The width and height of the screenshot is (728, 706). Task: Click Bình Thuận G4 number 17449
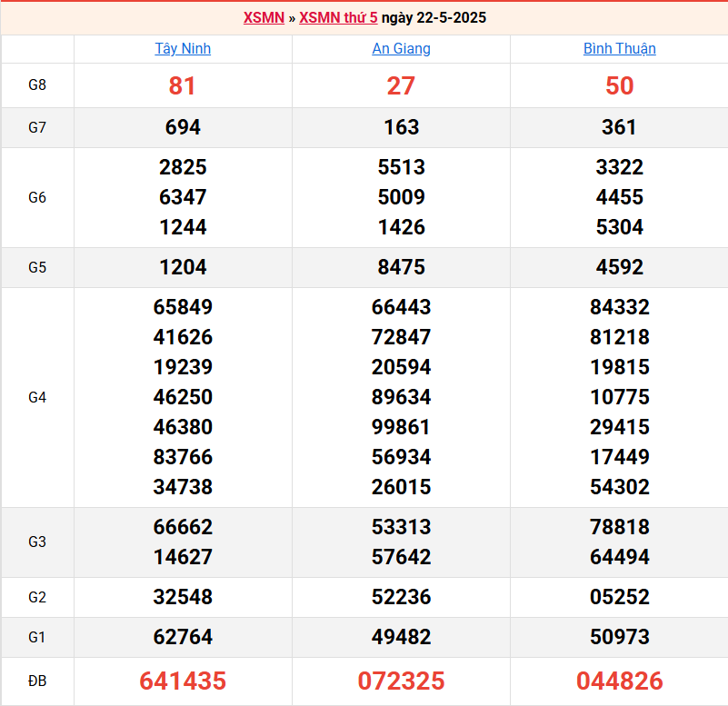click(x=619, y=457)
